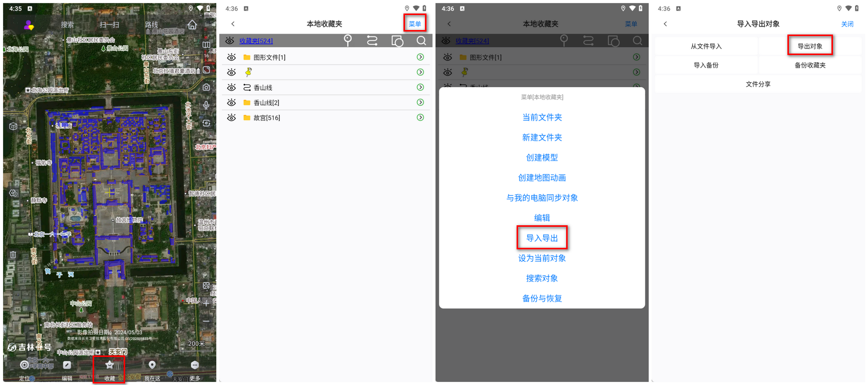Zoom in with the plus icon
868x385 pixels.
[x=206, y=303]
